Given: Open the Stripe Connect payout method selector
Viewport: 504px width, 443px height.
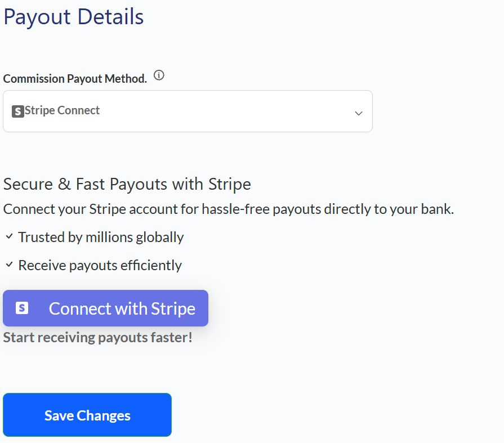Looking at the screenshot, I should coord(188,111).
